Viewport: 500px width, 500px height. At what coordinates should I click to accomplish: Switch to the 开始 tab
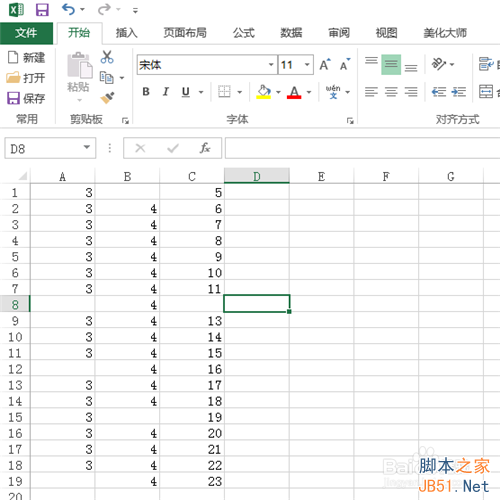79,33
